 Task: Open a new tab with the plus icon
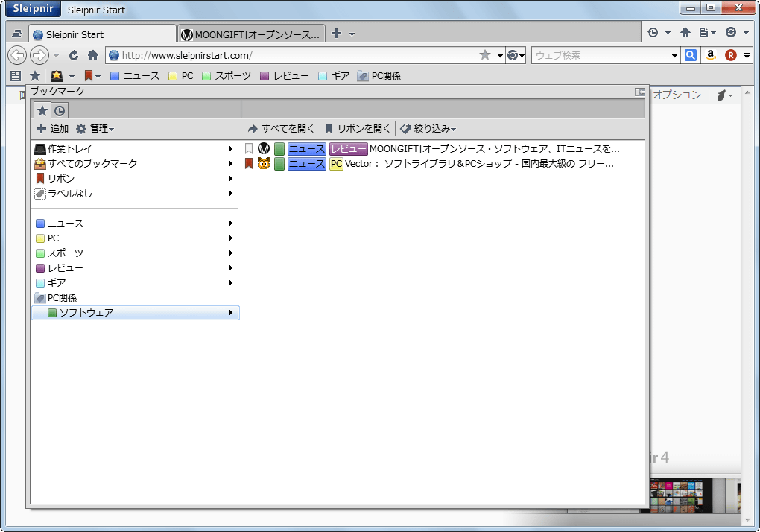336,34
